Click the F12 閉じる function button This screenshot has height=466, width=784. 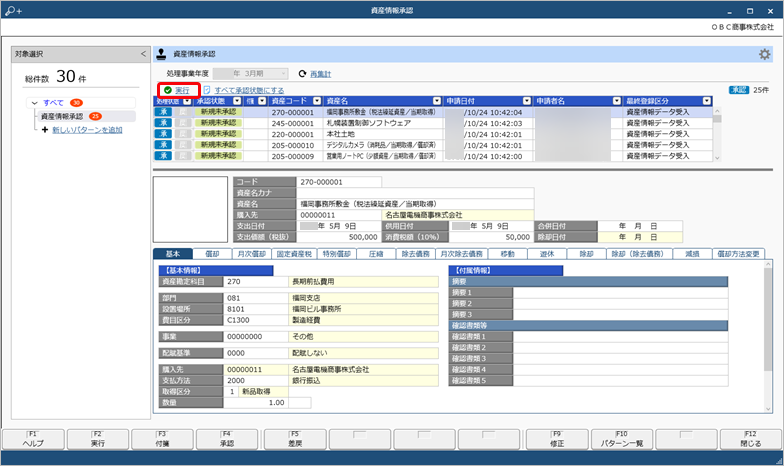(x=750, y=439)
